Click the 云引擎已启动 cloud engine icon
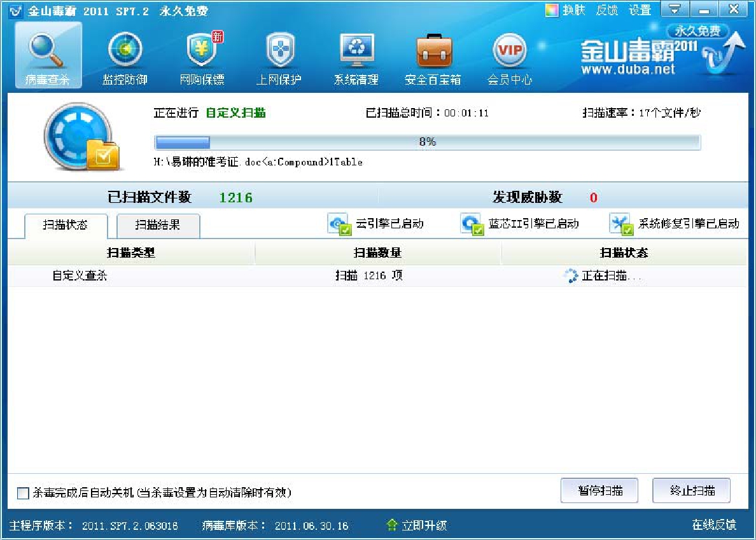 339,224
